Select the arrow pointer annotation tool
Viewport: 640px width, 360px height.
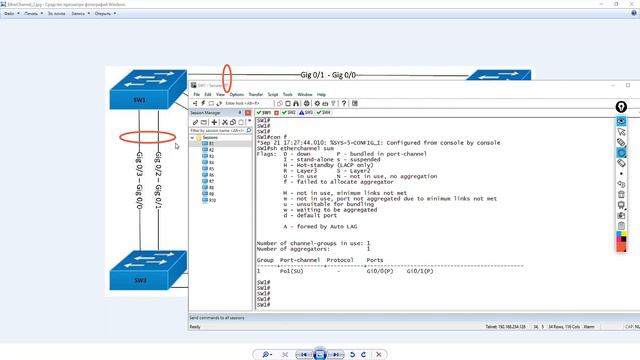click(621, 131)
